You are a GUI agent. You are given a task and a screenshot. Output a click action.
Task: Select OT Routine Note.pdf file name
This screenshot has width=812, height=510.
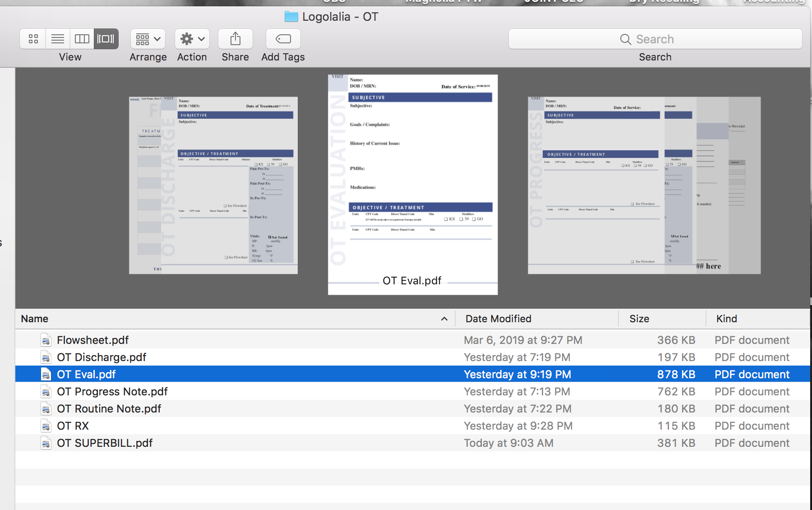pos(109,408)
